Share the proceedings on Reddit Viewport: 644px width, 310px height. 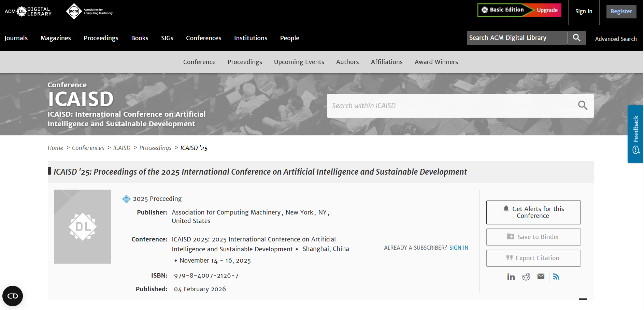click(x=526, y=277)
